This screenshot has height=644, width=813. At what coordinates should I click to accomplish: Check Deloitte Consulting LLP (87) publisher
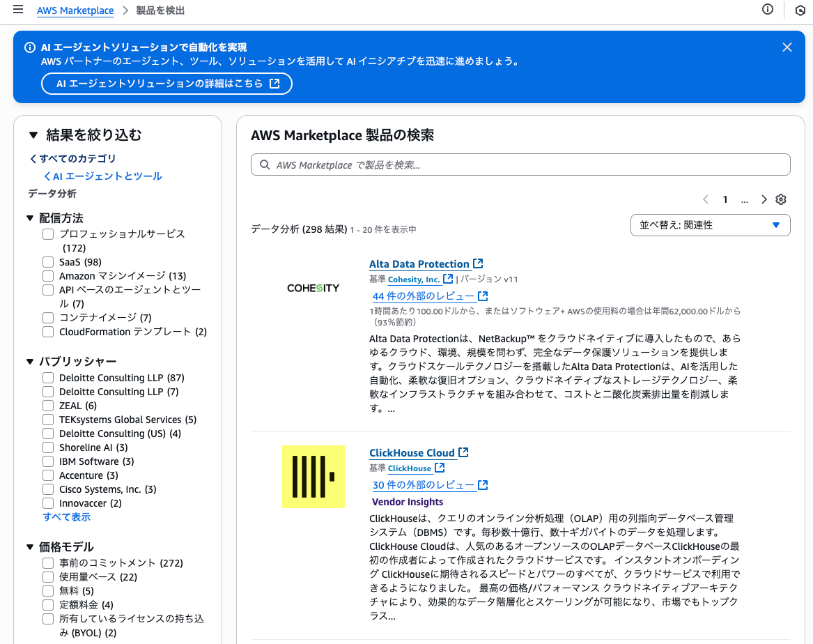click(48, 378)
